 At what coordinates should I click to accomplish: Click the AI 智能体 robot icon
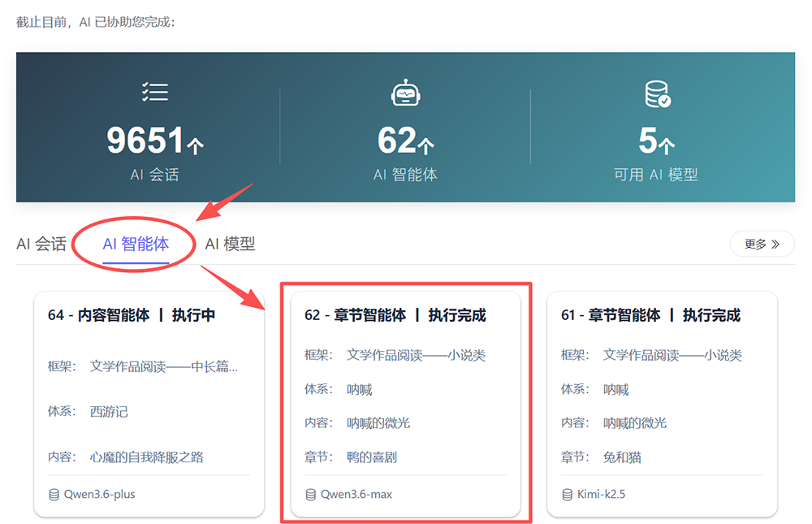point(405,93)
